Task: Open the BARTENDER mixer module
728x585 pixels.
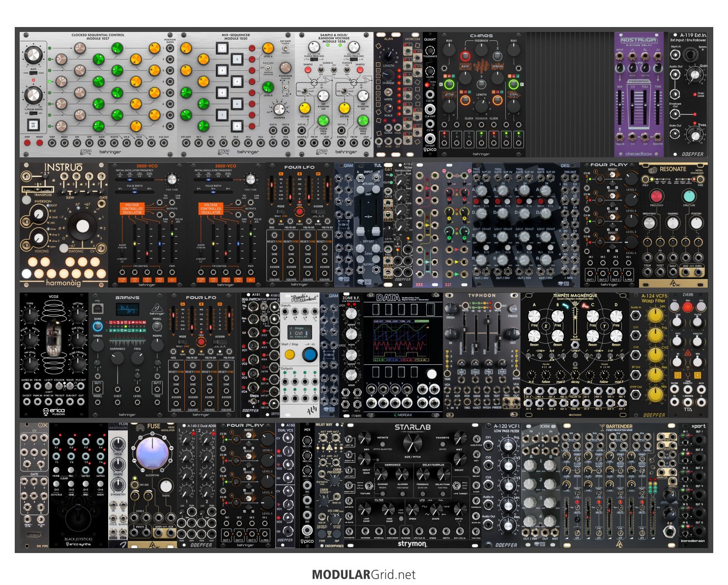Action: click(x=619, y=485)
